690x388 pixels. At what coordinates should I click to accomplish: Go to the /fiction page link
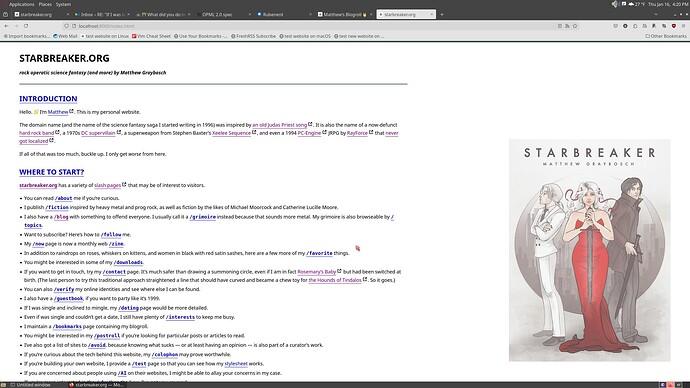57,207
